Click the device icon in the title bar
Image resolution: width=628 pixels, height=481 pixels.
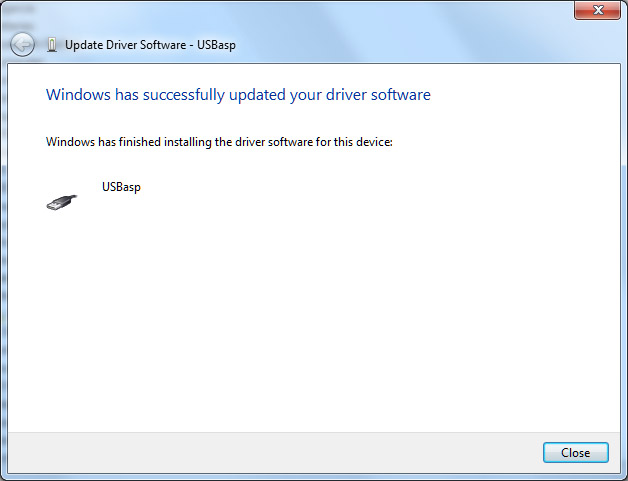52,45
